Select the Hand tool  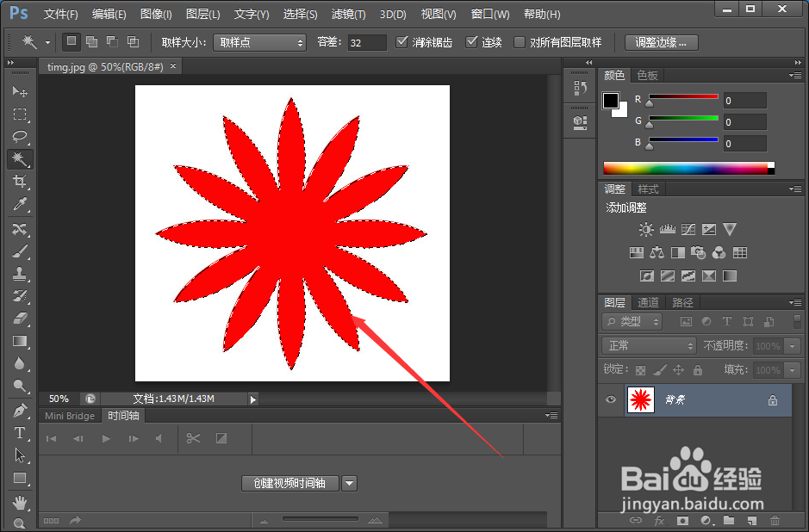(x=20, y=502)
